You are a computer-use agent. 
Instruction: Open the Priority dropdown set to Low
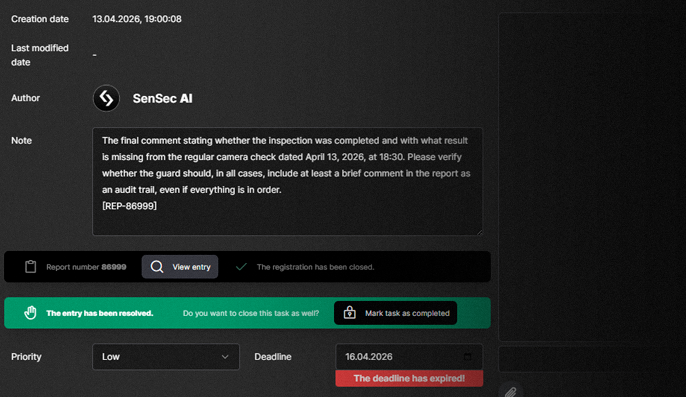tap(166, 357)
